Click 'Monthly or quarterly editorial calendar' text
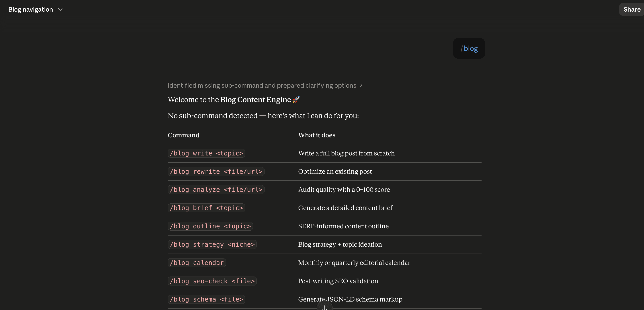 click(x=354, y=263)
